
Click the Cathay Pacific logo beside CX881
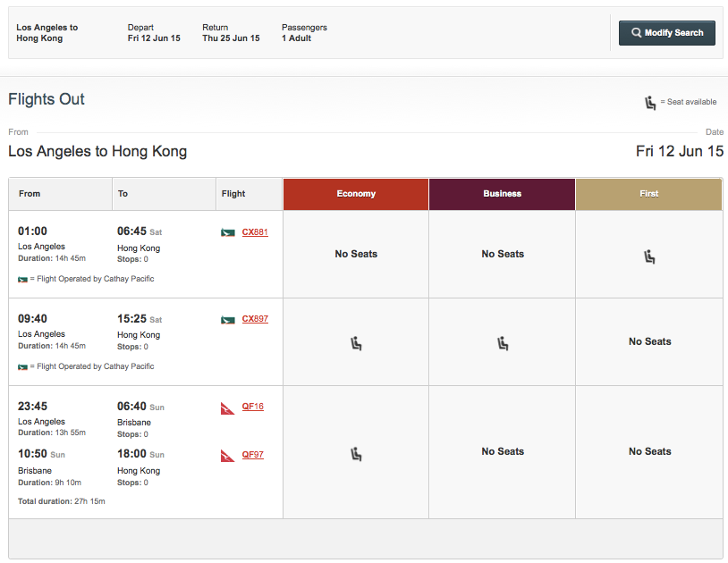tap(228, 232)
